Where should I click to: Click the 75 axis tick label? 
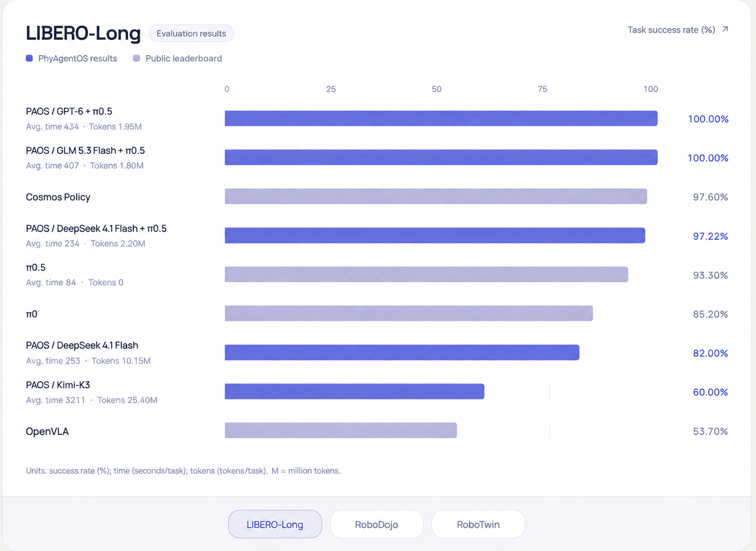(542, 89)
